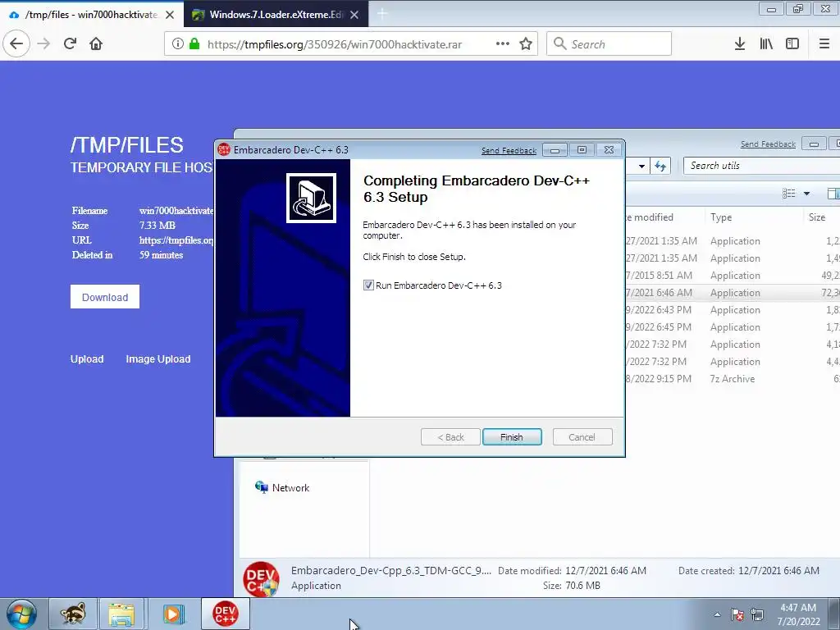Click the green padlock security icon
The image size is (840, 630).
pyautogui.click(x=194, y=44)
